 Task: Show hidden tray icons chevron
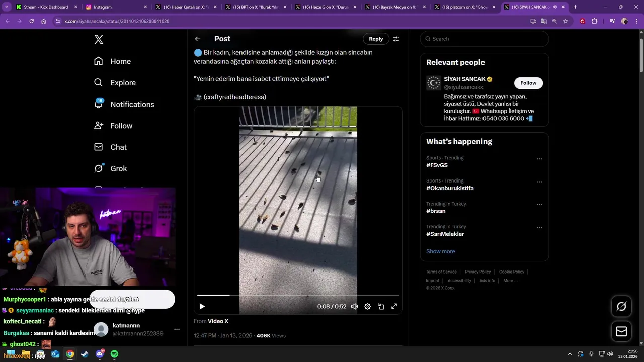[570, 354]
